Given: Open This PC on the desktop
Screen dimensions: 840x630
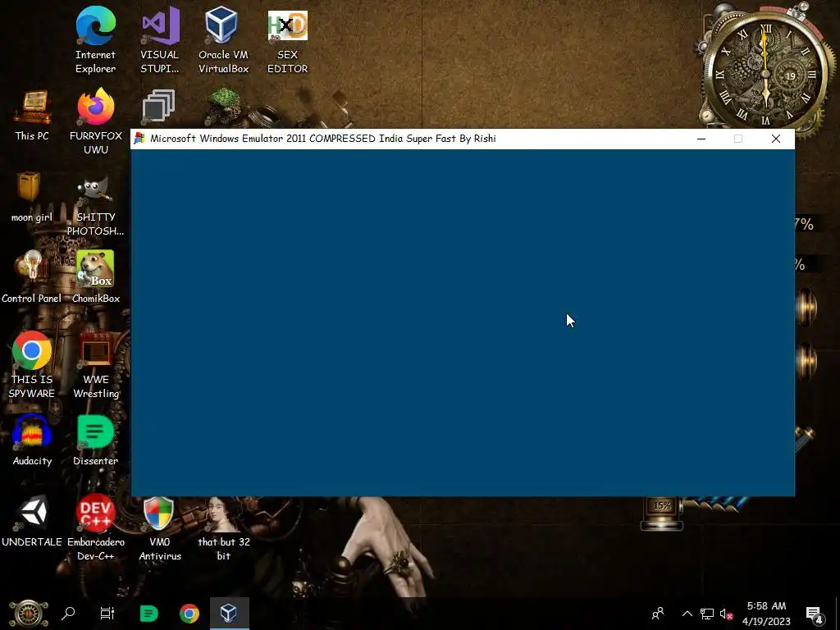Looking at the screenshot, I should 32,115.
